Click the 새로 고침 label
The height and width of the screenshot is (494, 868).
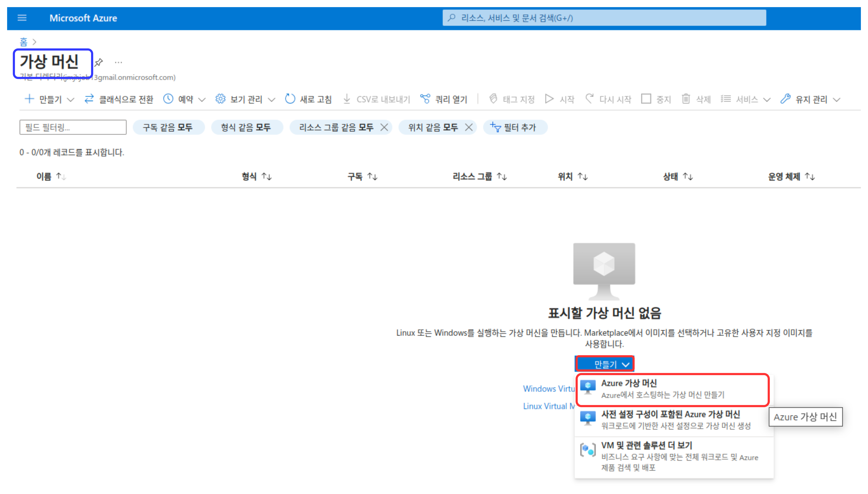316,99
